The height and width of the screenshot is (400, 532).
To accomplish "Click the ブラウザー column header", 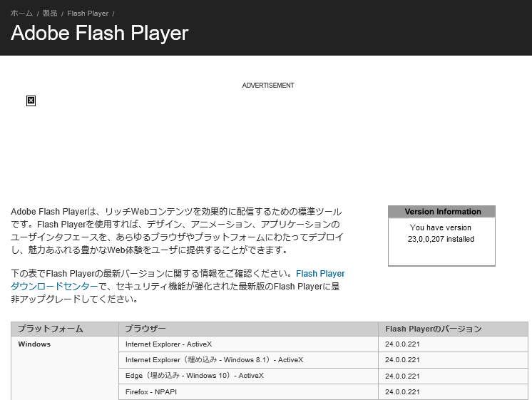I will [x=248, y=329].
